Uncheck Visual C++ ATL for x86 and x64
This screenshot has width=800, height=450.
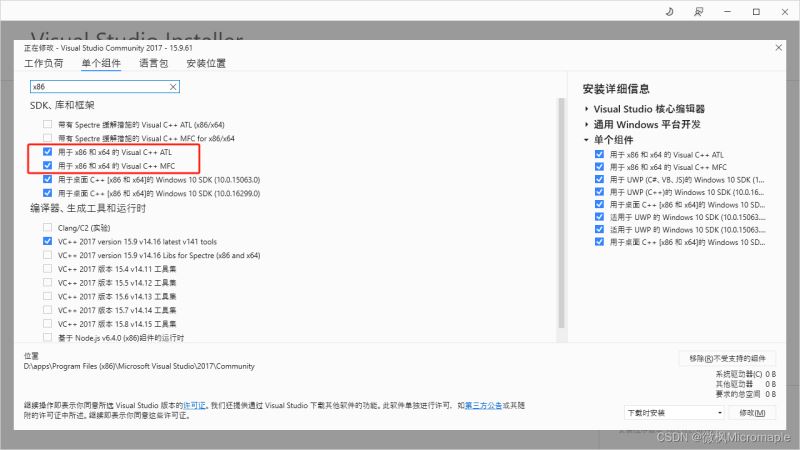(47, 152)
